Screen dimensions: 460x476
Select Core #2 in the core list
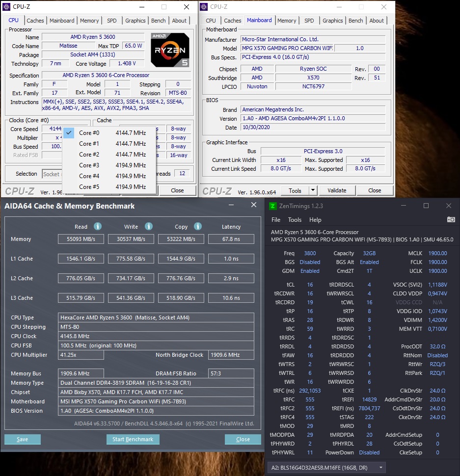pos(109,155)
